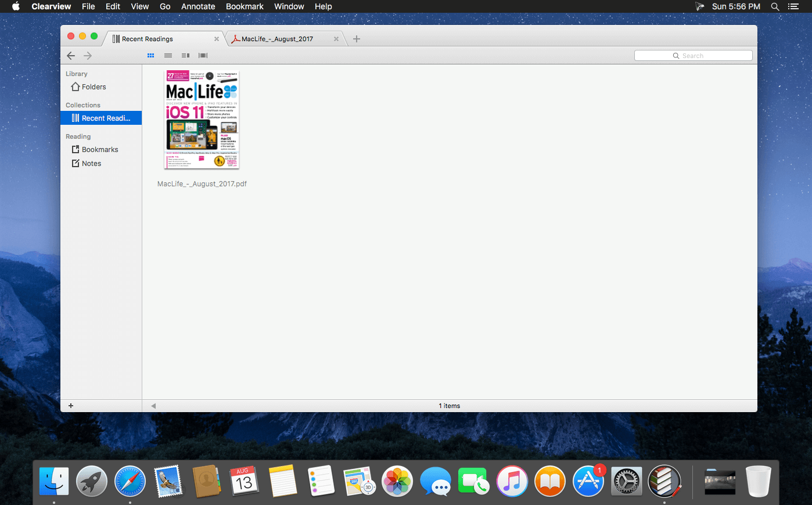Open a new tab with plus button
This screenshot has height=505, width=812.
(x=357, y=39)
